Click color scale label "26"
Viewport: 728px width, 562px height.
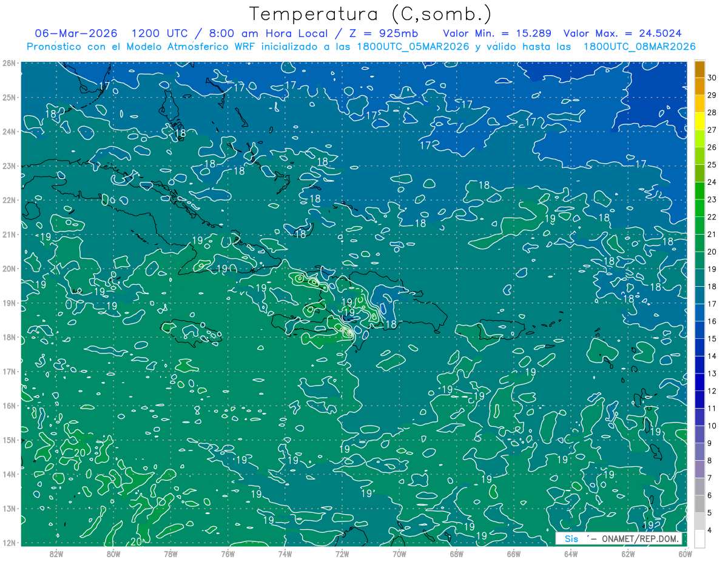712,147
